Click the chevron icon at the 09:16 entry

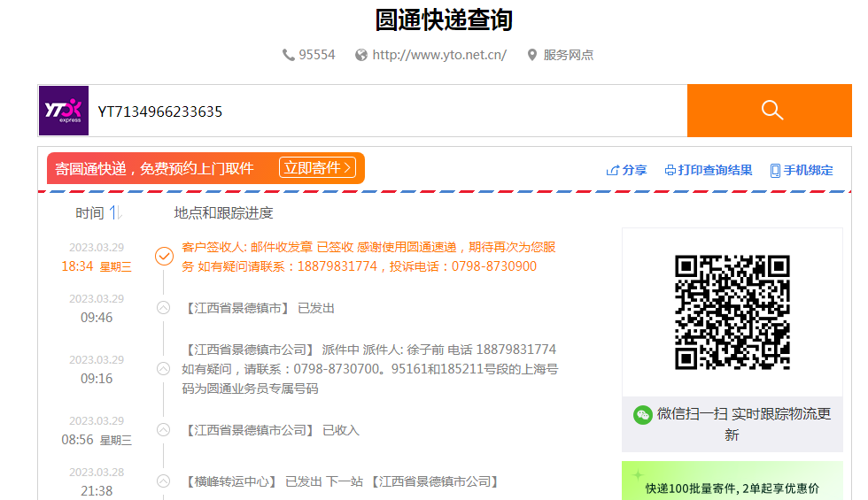163,369
